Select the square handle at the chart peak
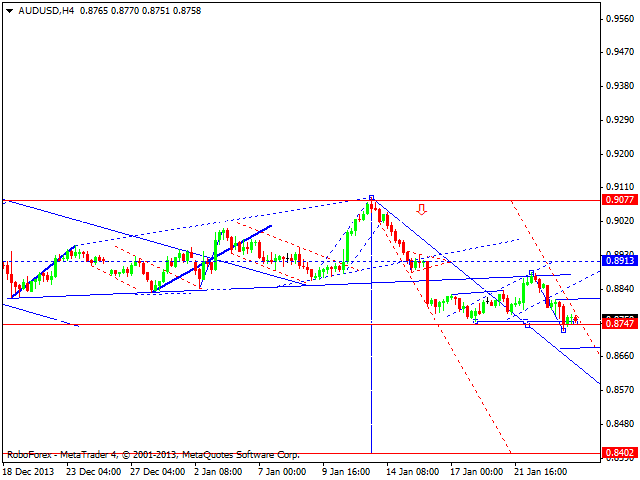The height and width of the screenshot is (480, 640). coord(371,198)
